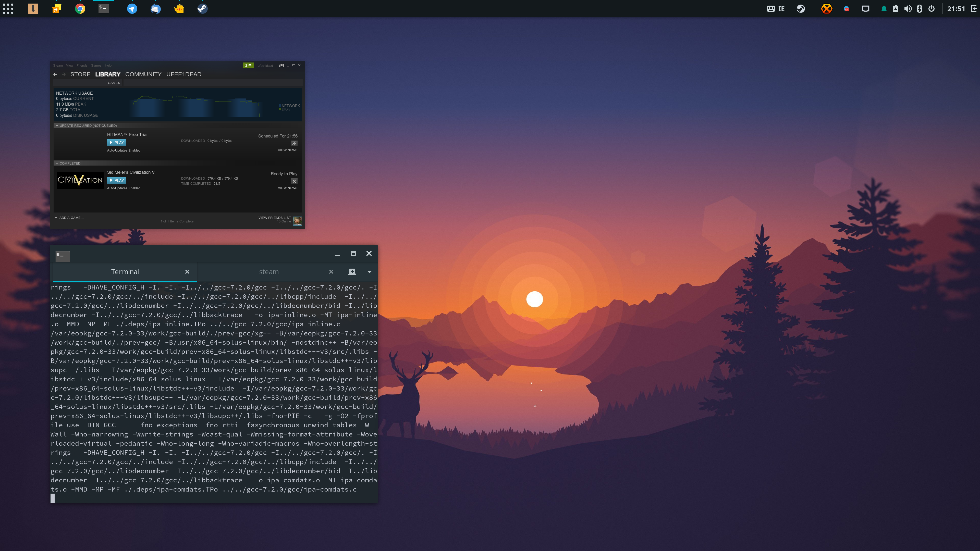The width and height of the screenshot is (980, 551).
Task: Open the UFEE1DEAD profile section
Action: click(x=184, y=74)
